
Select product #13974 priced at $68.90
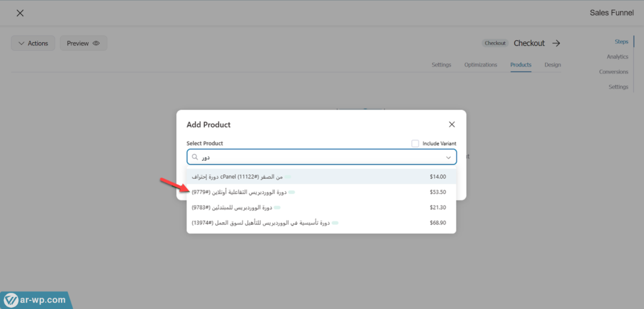321,222
